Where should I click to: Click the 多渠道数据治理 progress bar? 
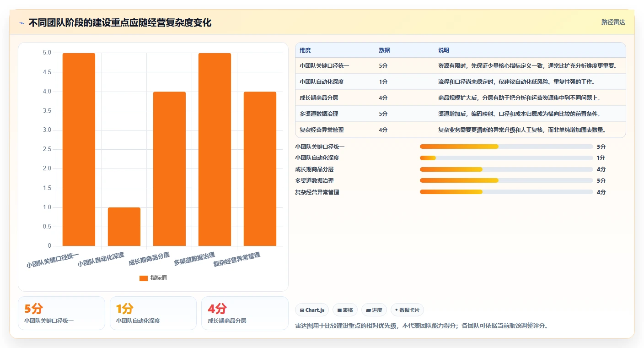(506, 180)
